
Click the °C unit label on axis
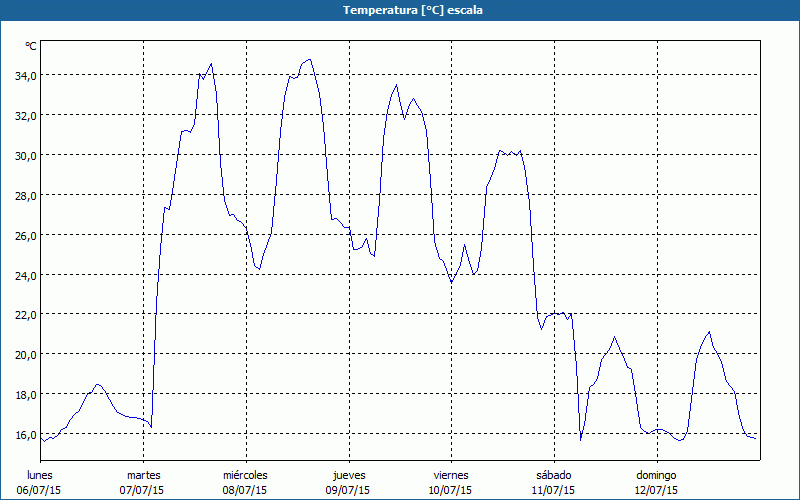point(31,46)
